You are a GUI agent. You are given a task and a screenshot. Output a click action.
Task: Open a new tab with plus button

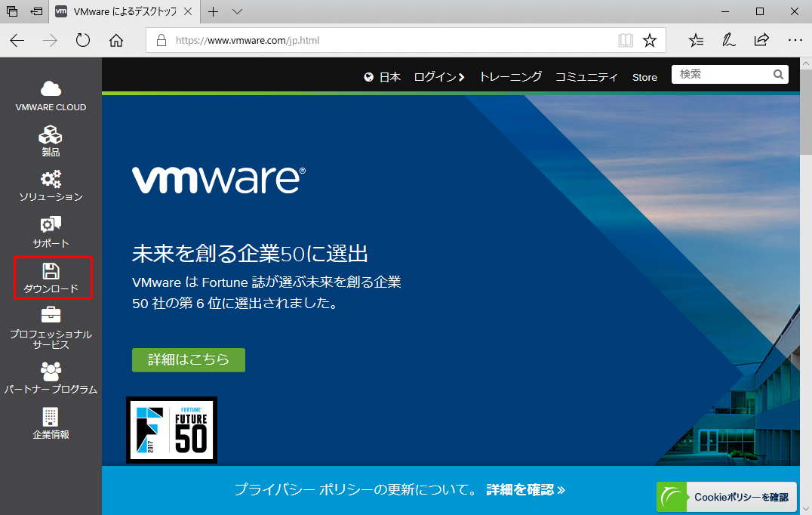213,11
